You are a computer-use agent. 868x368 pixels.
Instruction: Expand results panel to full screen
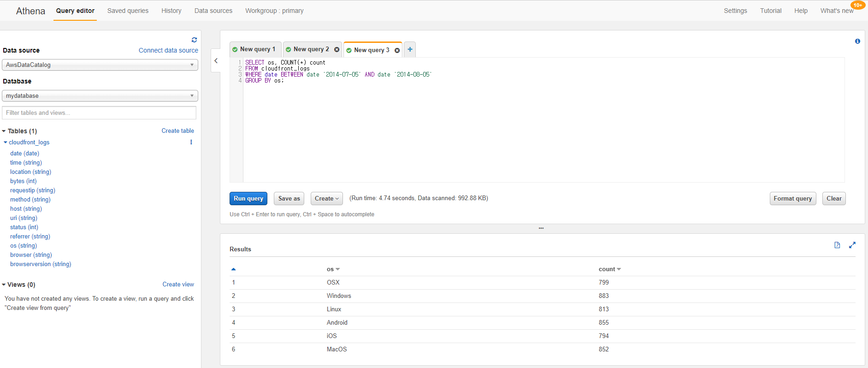[852, 245]
